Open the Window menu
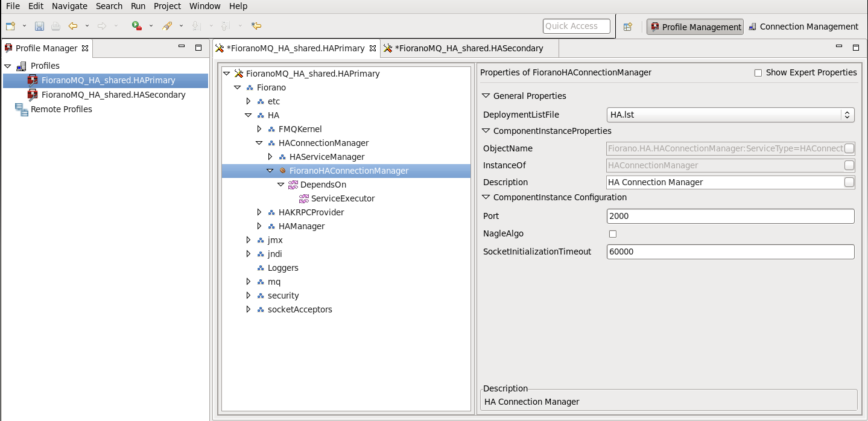The width and height of the screenshot is (868, 421). click(205, 6)
